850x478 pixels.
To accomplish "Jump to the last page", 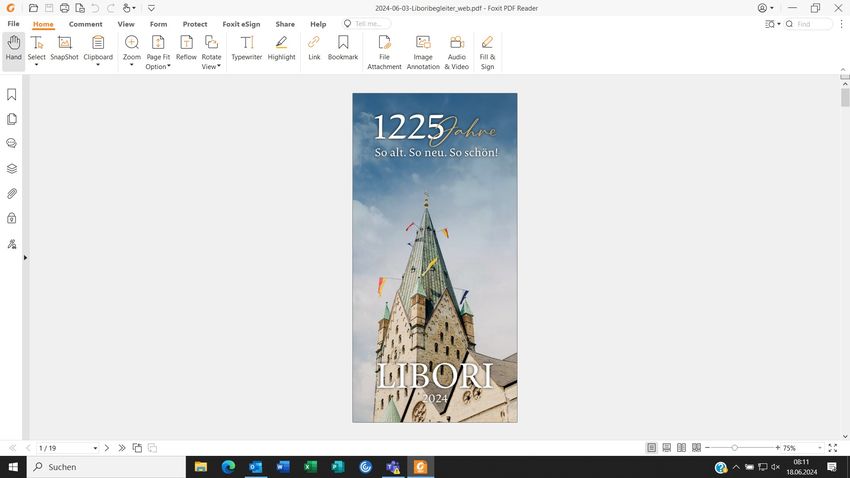I will coord(121,448).
